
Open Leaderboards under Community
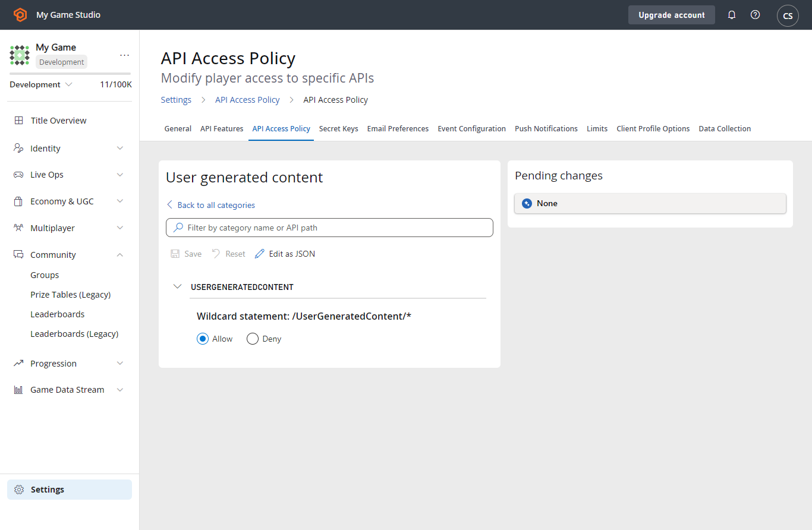click(x=58, y=314)
